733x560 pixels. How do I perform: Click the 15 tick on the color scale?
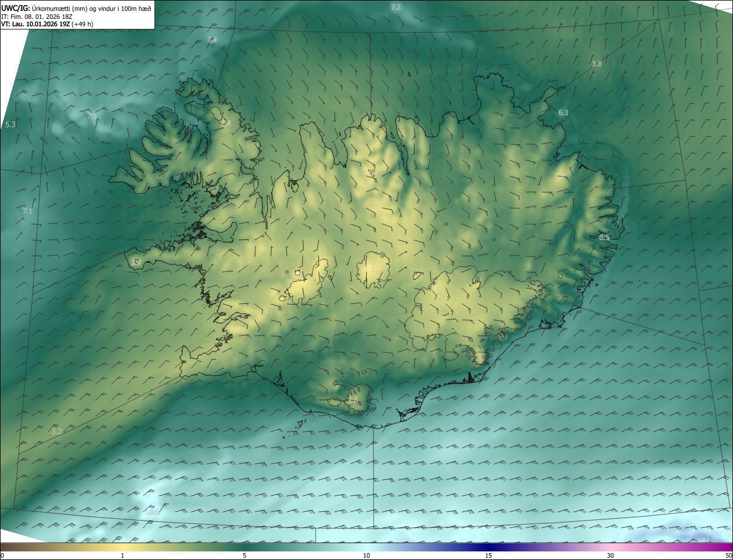[x=488, y=555]
